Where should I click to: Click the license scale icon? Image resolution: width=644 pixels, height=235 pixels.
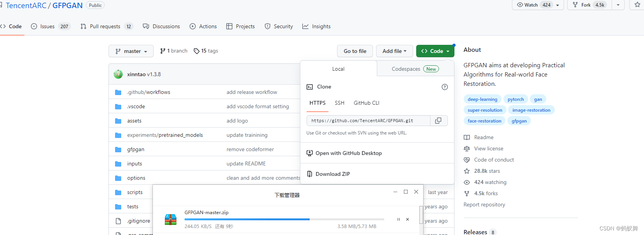pyautogui.click(x=467, y=148)
